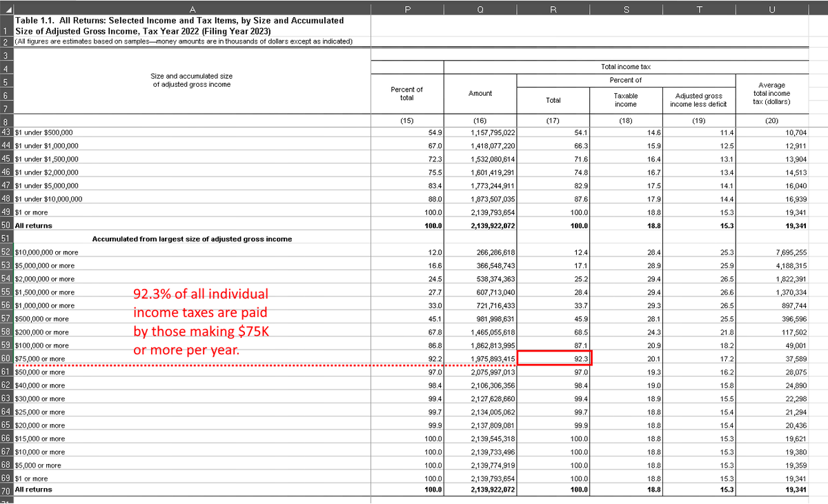The image size is (828, 504).
Task: Select row 50 by its row number
Action: pyautogui.click(x=6, y=225)
